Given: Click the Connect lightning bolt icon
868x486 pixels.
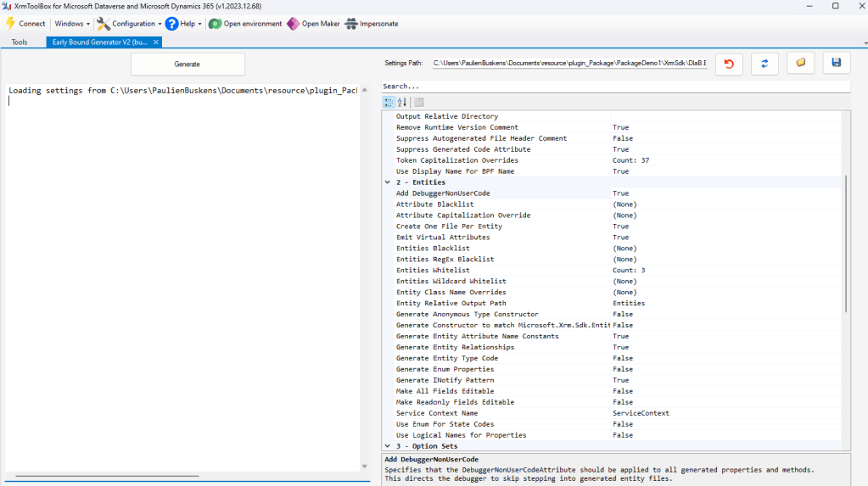Looking at the screenshot, I should (x=11, y=24).
